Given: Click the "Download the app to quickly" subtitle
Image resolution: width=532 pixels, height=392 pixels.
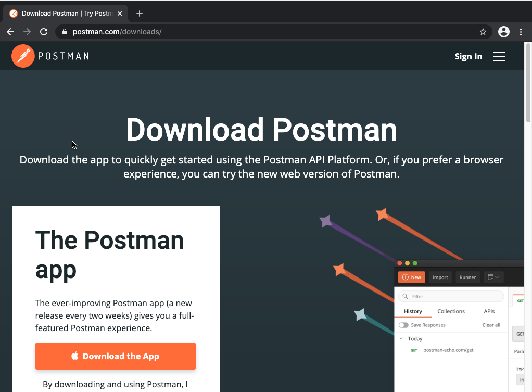Looking at the screenshot, I should tap(261, 167).
